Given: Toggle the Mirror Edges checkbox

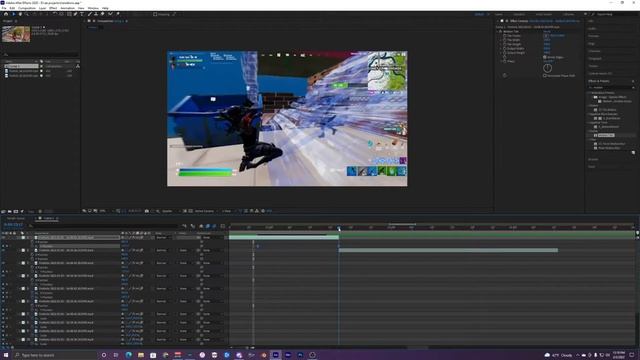Looking at the screenshot, I should click(544, 57).
